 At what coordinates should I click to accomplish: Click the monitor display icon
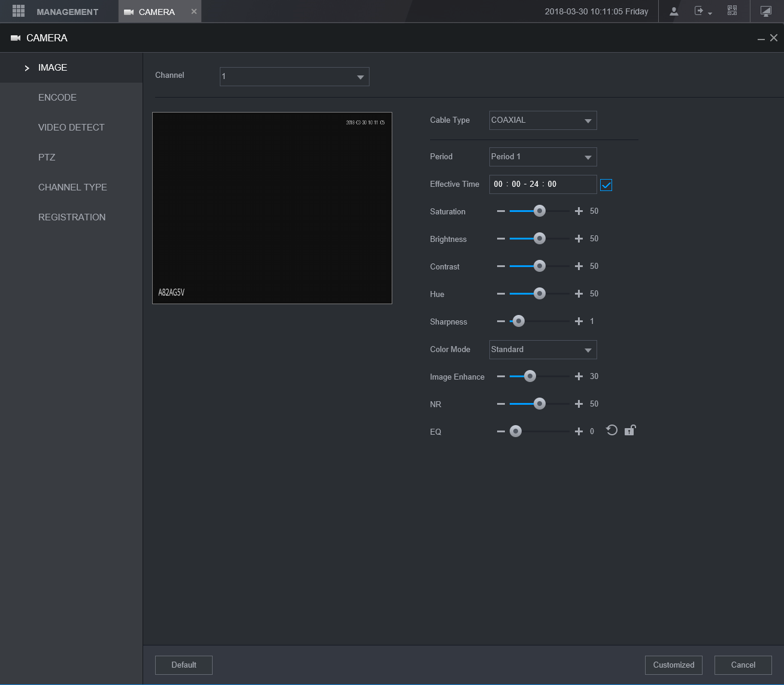pyautogui.click(x=765, y=11)
